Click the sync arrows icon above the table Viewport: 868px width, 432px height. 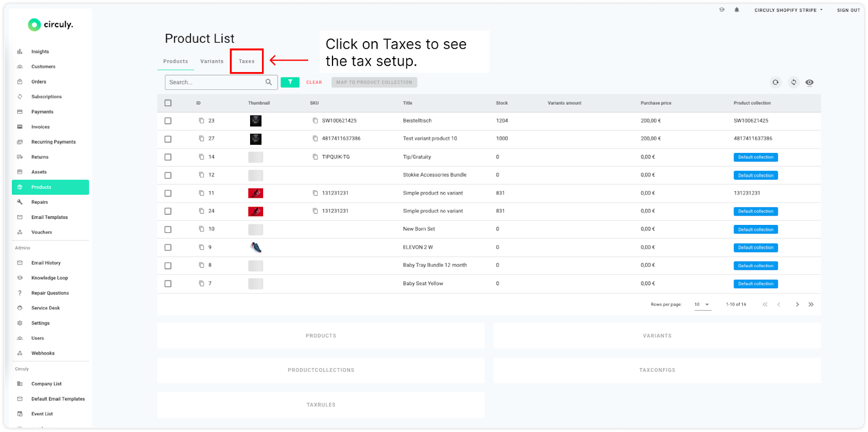794,82
